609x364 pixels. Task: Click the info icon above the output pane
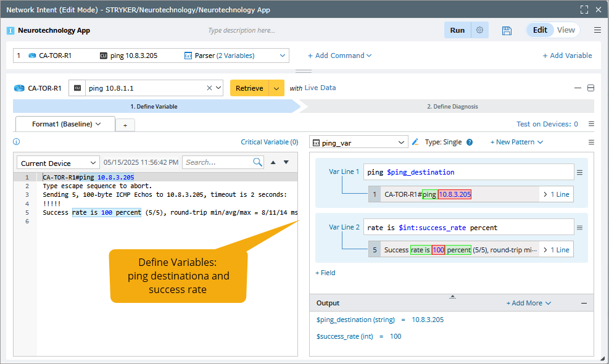16,142
